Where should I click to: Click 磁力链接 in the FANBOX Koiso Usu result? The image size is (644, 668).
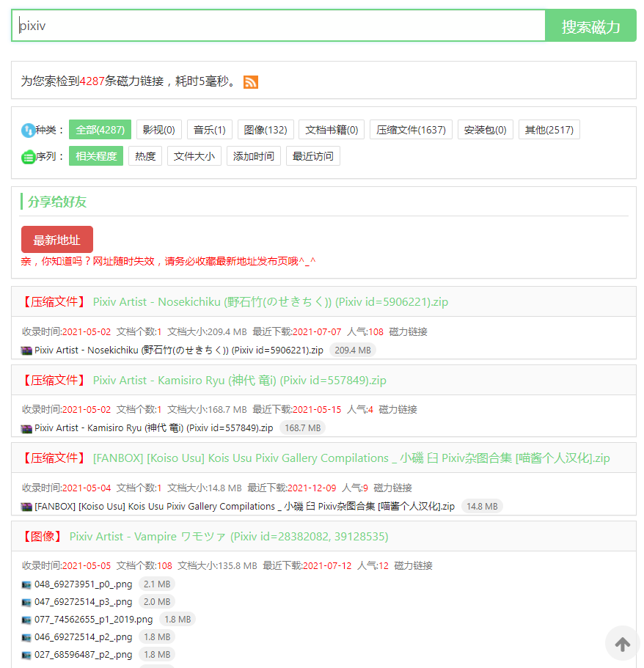(393, 488)
